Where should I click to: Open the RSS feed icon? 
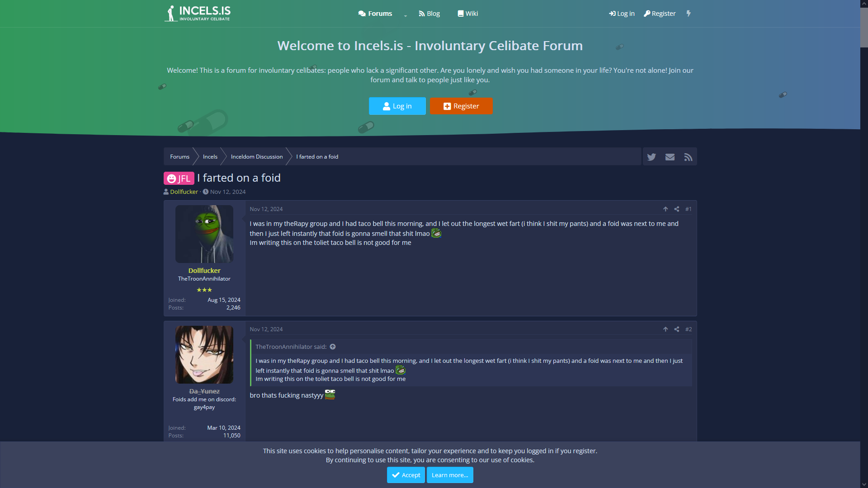688,157
